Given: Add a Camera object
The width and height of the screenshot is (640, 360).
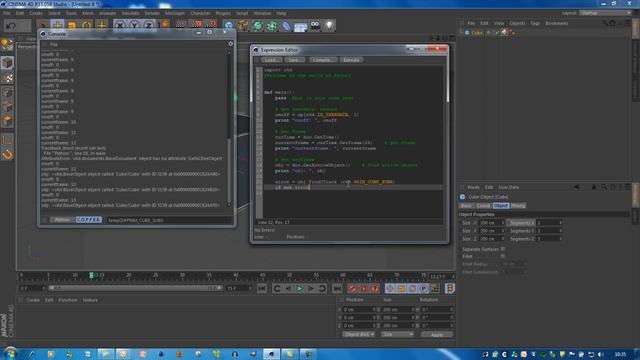Looking at the screenshot, I should [315, 26].
